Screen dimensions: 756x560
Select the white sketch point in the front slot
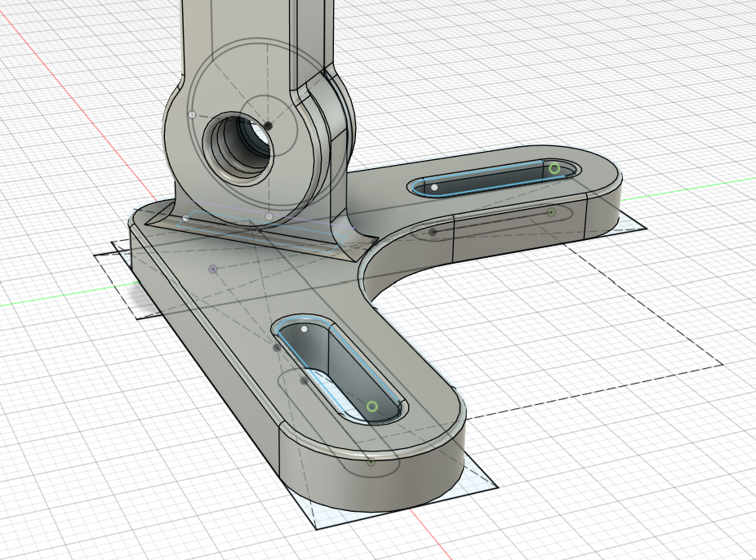[305, 329]
